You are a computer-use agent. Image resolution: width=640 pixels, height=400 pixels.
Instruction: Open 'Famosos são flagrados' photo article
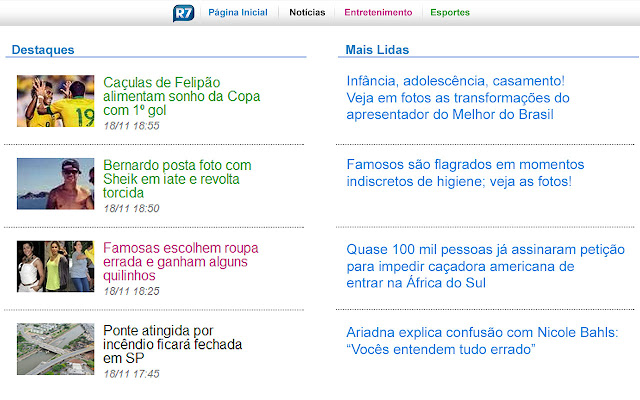(465, 172)
